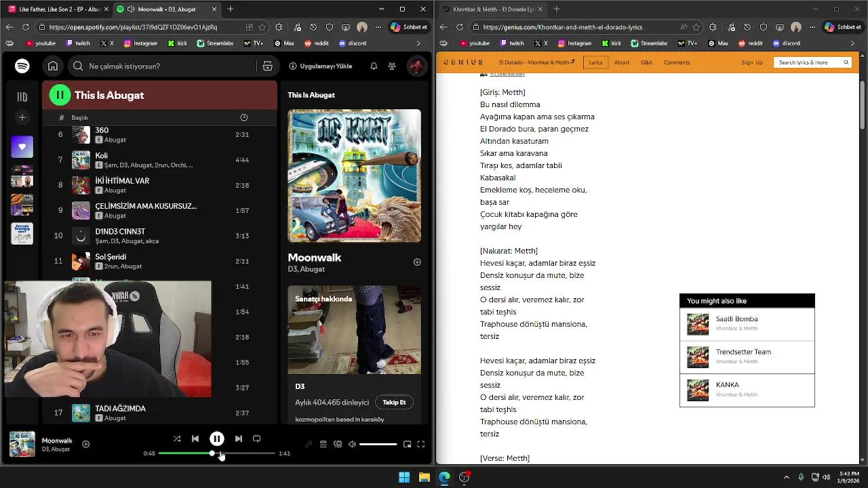Add Moonwalk to playlist in Now Playing panel

pos(417,262)
